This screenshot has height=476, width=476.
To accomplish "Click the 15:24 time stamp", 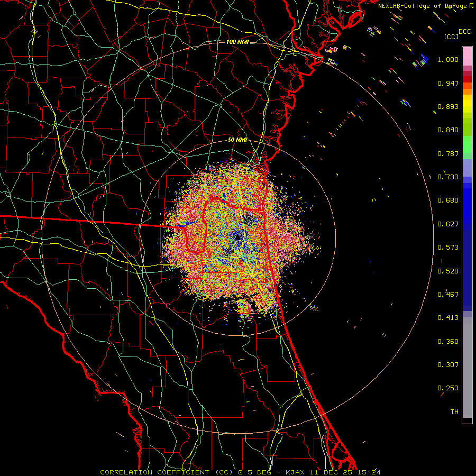I will 370,472.
